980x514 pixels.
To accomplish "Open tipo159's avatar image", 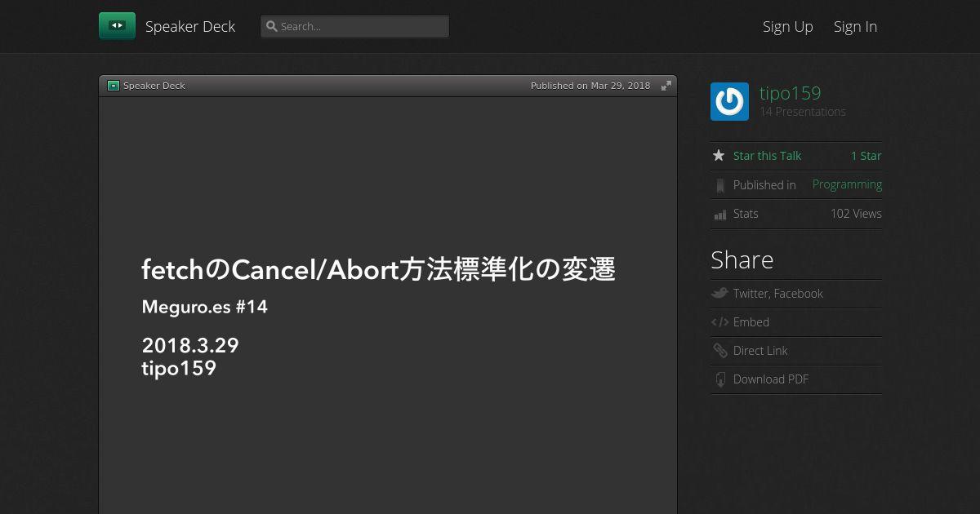I will 729,101.
